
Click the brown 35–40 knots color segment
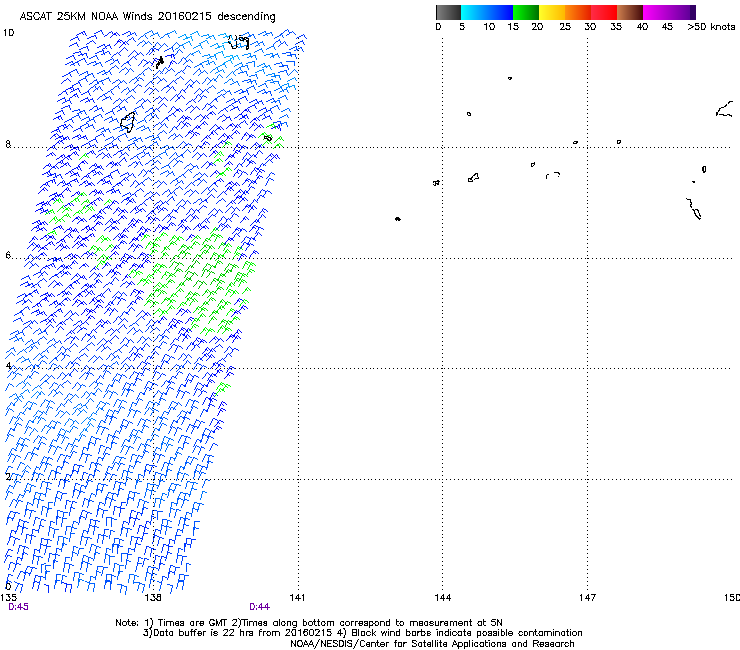click(630, 12)
